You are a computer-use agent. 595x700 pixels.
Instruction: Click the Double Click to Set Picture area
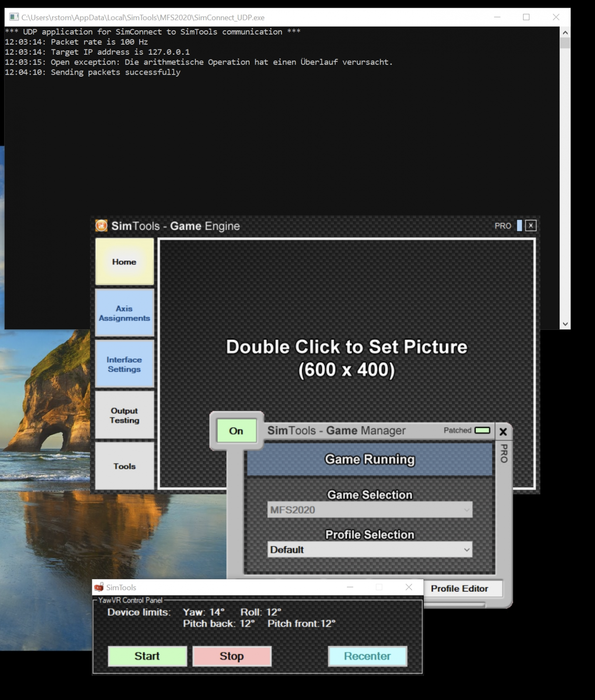tap(346, 358)
